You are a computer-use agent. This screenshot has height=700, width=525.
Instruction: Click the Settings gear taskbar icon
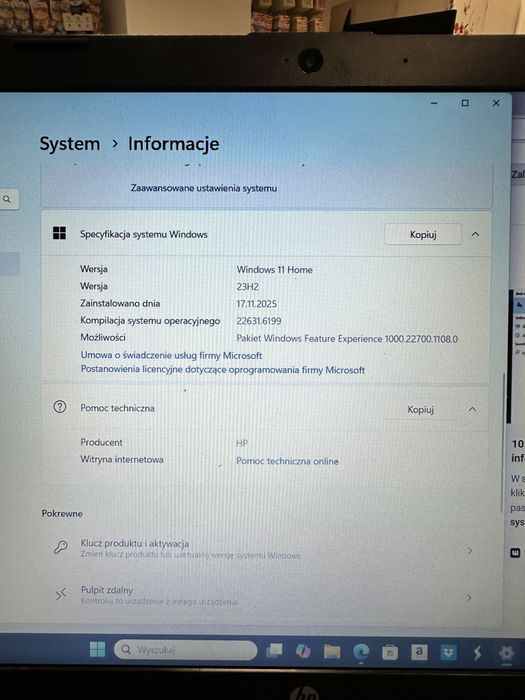(x=507, y=654)
